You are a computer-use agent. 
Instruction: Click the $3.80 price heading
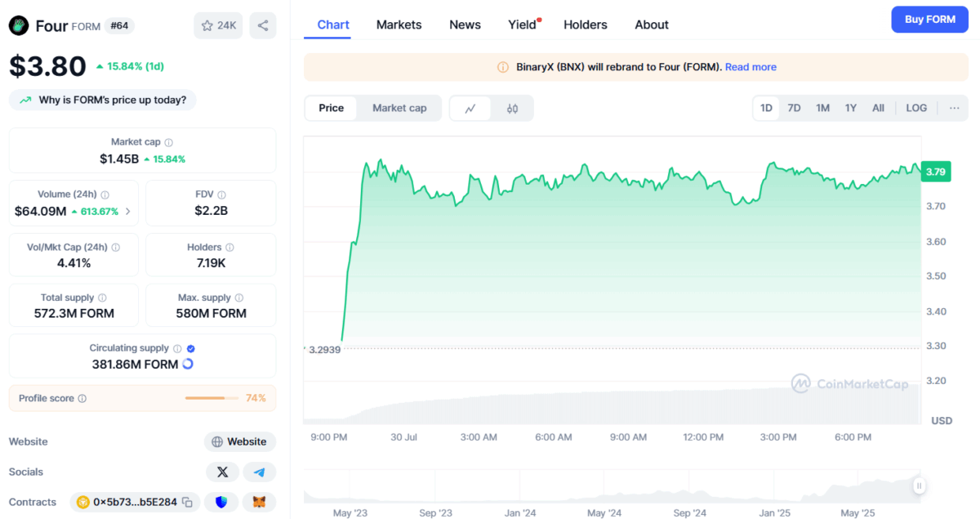pyautogui.click(x=47, y=65)
